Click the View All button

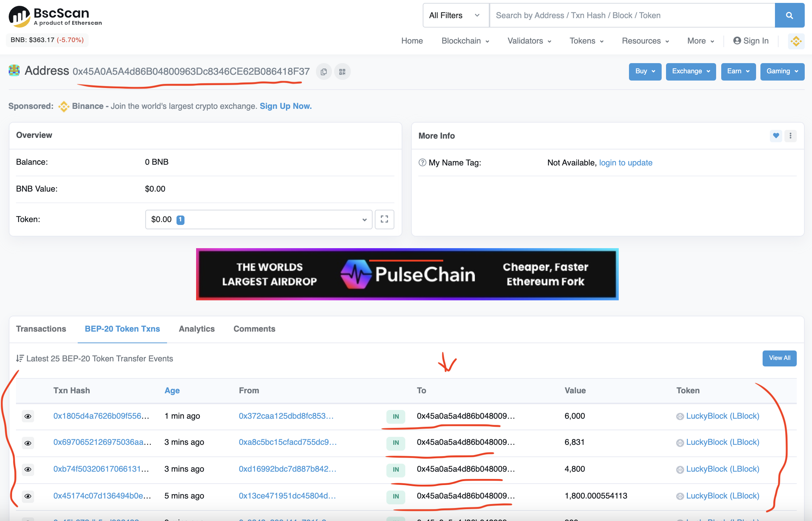(x=779, y=358)
